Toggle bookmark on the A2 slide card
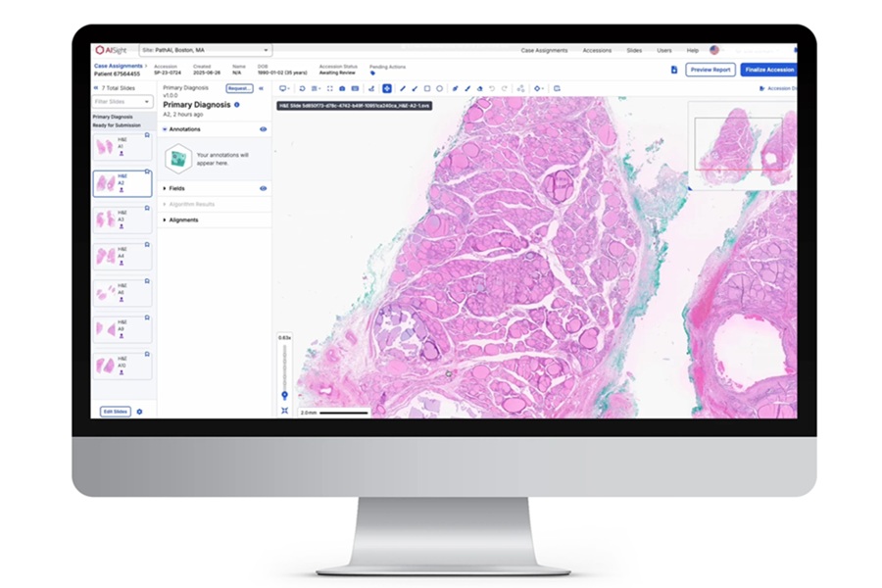 coord(147,171)
